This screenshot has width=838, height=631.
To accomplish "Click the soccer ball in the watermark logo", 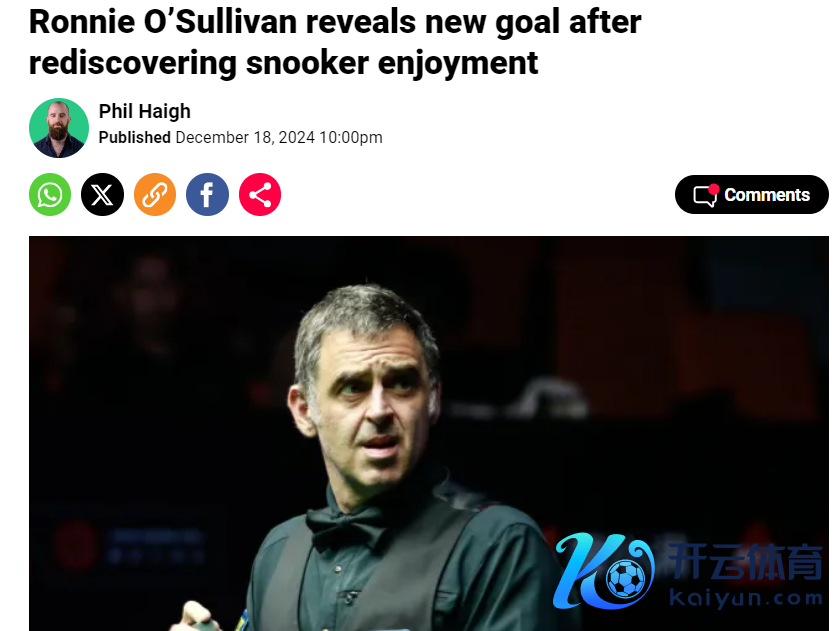I will pyautogui.click(x=626, y=578).
